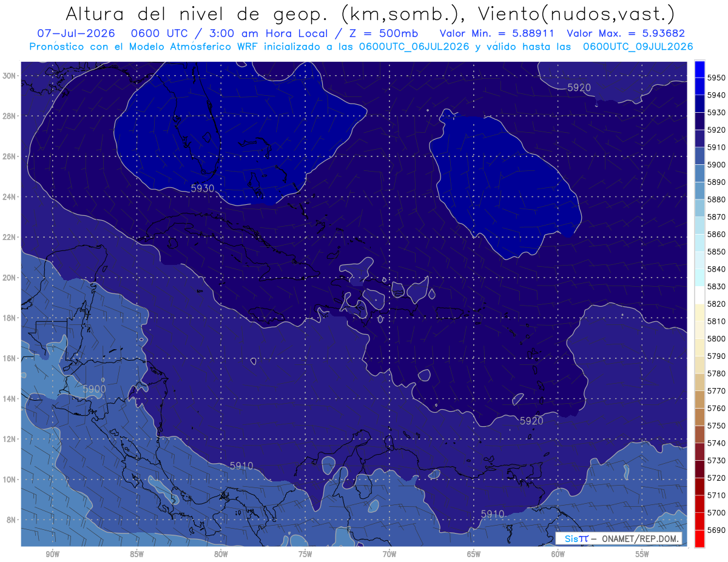Select the white colorbar swatch between 5830 and 5820
Screen dimensions: 728x562
[699, 295]
